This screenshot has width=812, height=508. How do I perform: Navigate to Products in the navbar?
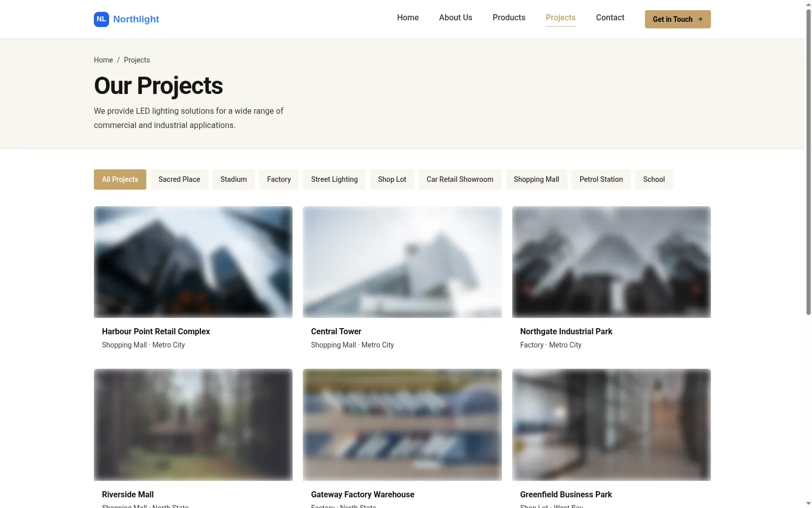(x=509, y=18)
